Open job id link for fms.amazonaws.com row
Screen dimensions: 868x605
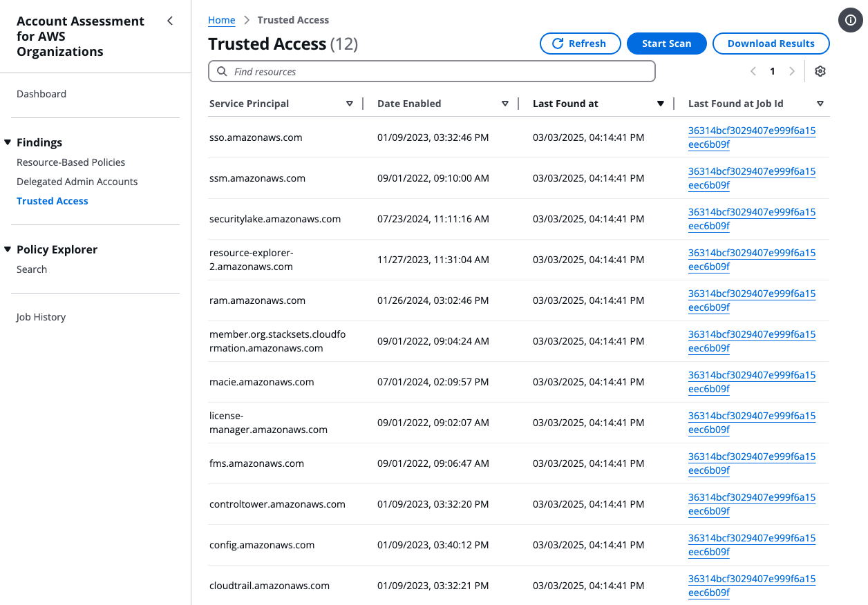(x=752, y=463)
